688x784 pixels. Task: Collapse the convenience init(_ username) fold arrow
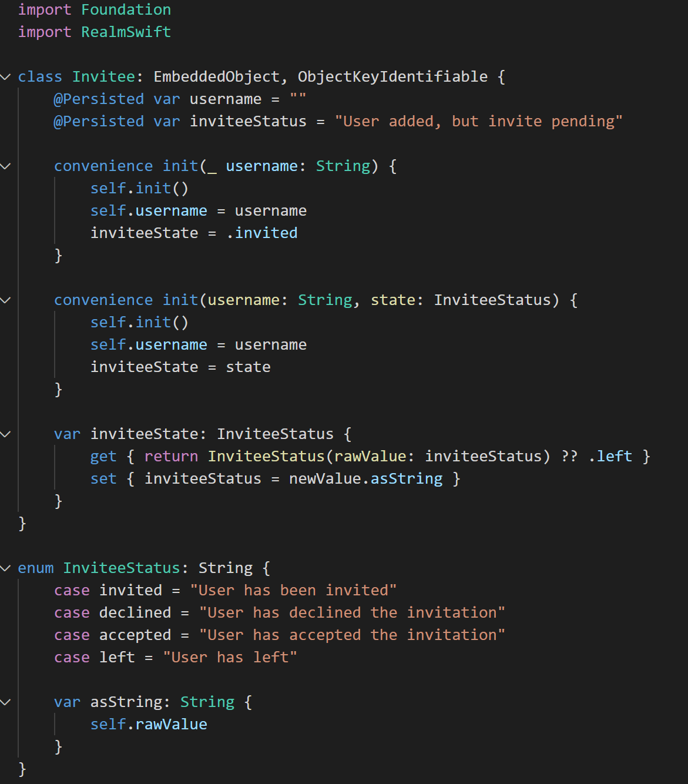coord(6,166)
